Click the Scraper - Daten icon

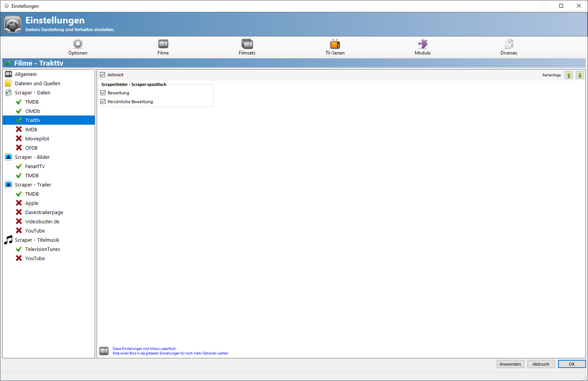[8, 92]
